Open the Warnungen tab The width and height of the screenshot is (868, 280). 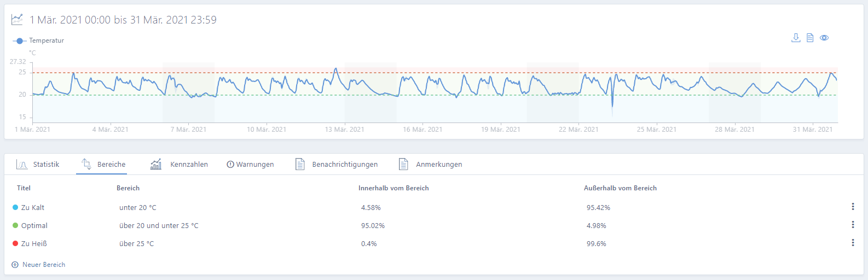pyautogui.click(x=250, y=164)
